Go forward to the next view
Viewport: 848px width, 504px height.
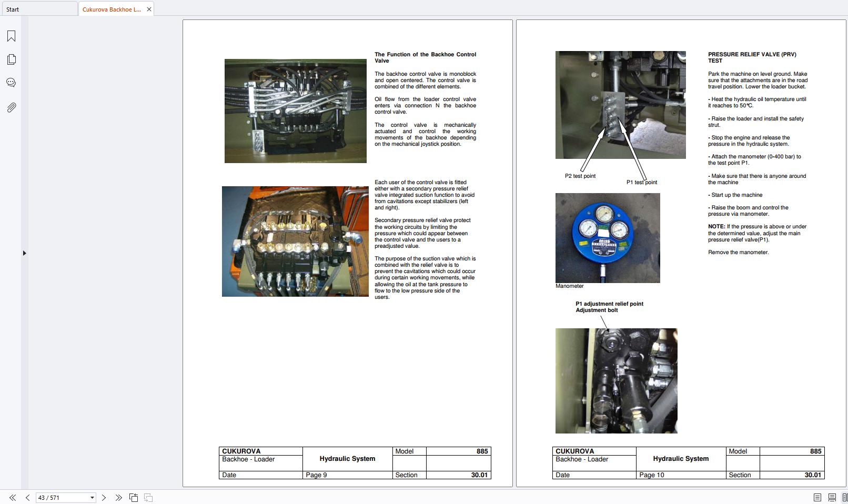click(148, 498)
